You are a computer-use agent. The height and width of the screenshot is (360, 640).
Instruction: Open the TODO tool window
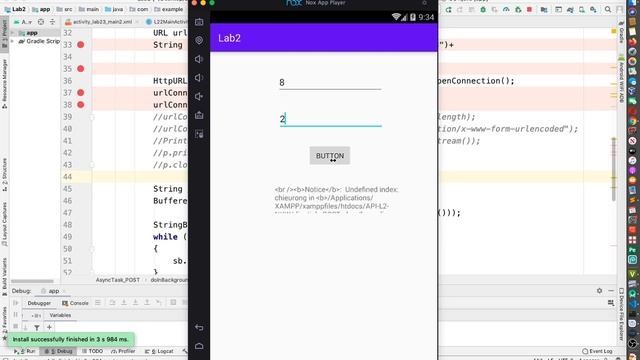[x=93, y=351]
